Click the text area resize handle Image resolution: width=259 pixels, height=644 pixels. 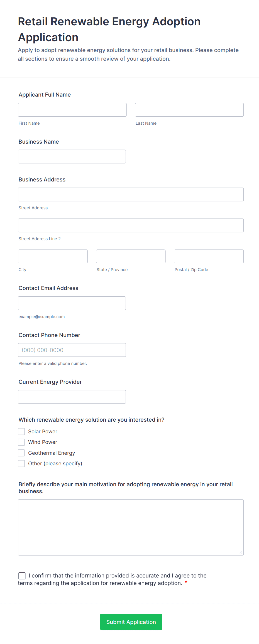[241, 553]
